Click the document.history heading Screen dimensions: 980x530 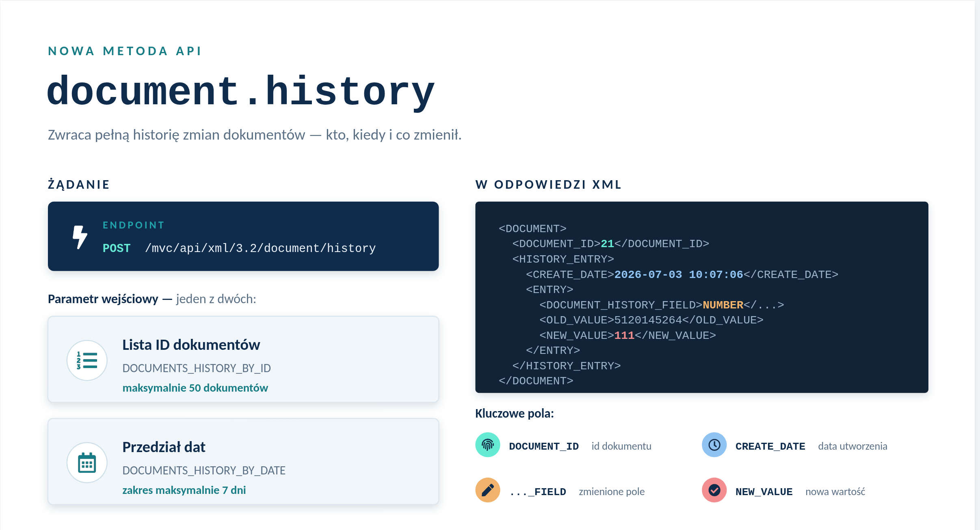(x=241, y=91)
